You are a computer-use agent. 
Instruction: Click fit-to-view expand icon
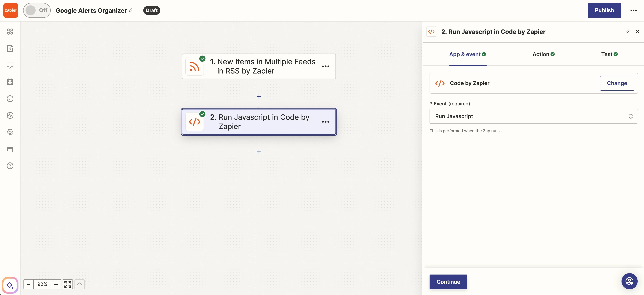click(68, 284)
